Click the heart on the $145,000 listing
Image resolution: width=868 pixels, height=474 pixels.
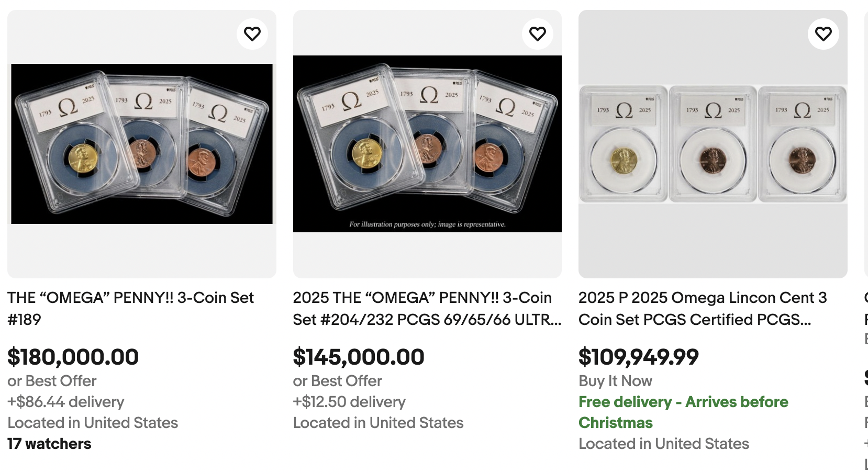pyautogui.click(x=538, y=34)
